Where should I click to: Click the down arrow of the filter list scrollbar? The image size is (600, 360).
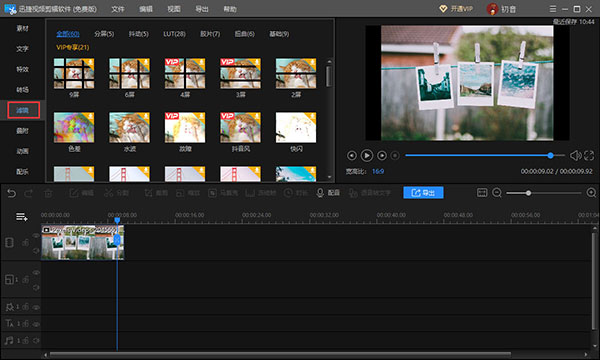point(329,178)
